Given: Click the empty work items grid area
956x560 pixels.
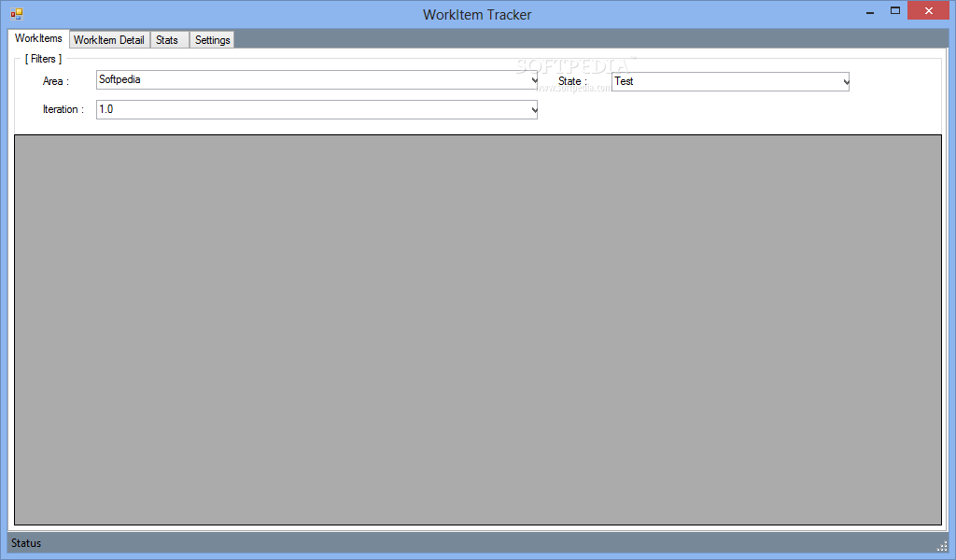Looking at the screenshot, I should click(x=478, y=329).
